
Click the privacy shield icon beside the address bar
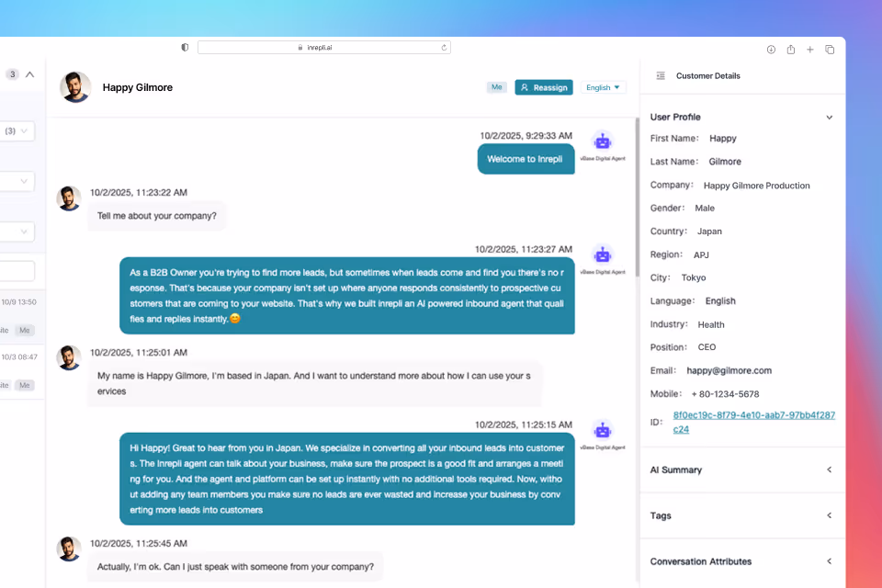click(x=185, y=47)
